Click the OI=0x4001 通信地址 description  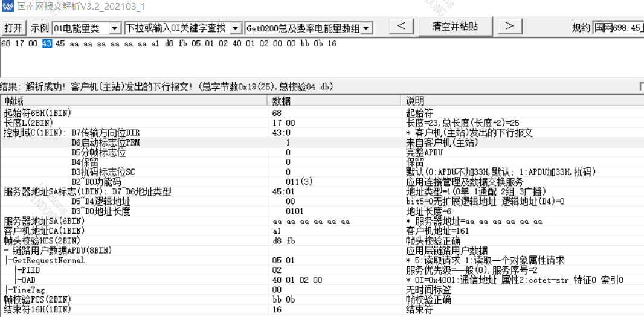pyautogui.click(x=515, y=280)
